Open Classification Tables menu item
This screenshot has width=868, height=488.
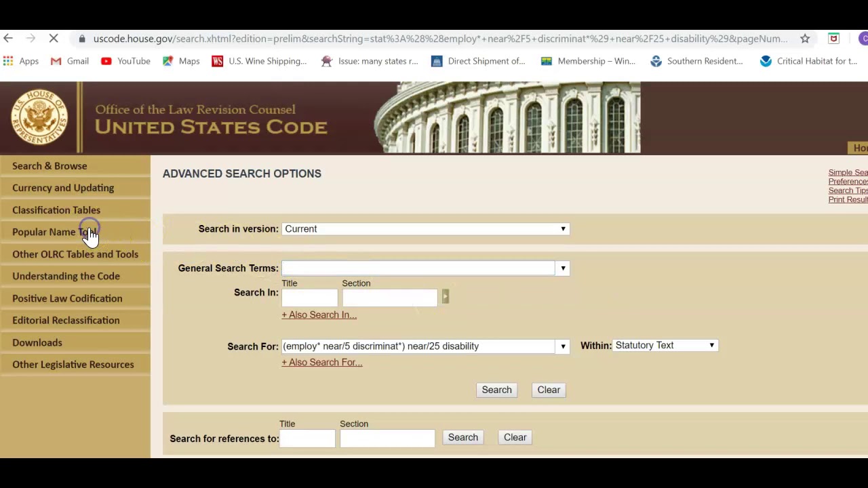point(56,210)
